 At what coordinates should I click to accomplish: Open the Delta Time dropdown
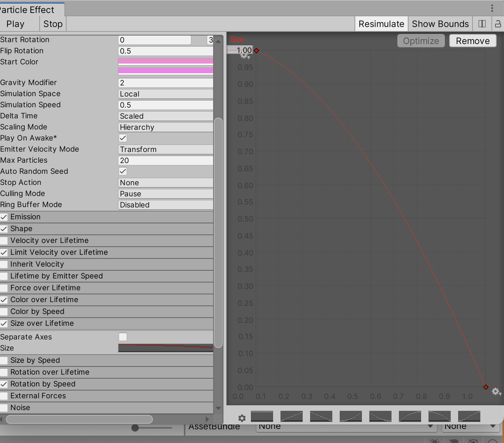[x=166, y=116]
